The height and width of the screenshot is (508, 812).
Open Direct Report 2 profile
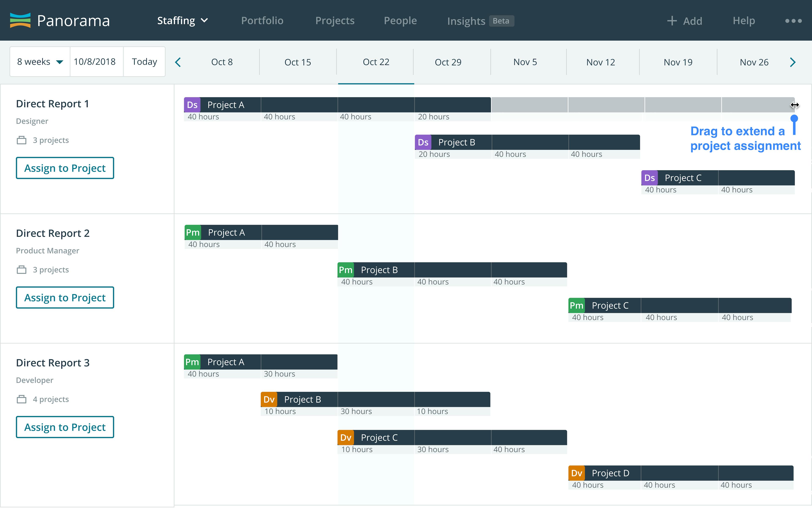point(53,233)
